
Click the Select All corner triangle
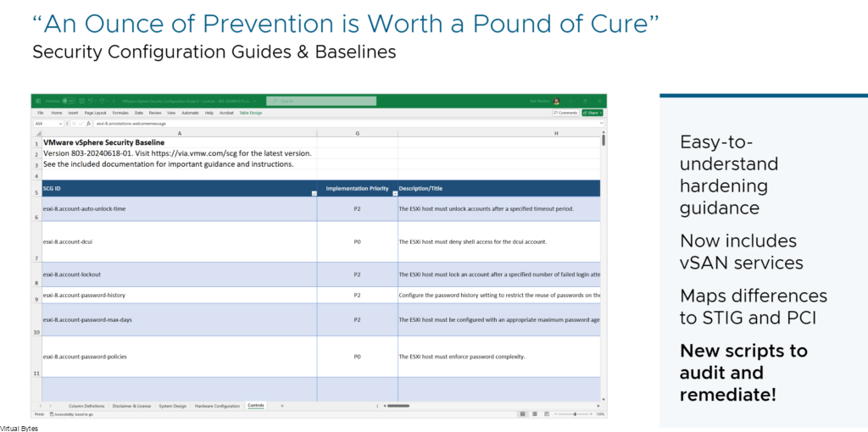coord(37,133)
